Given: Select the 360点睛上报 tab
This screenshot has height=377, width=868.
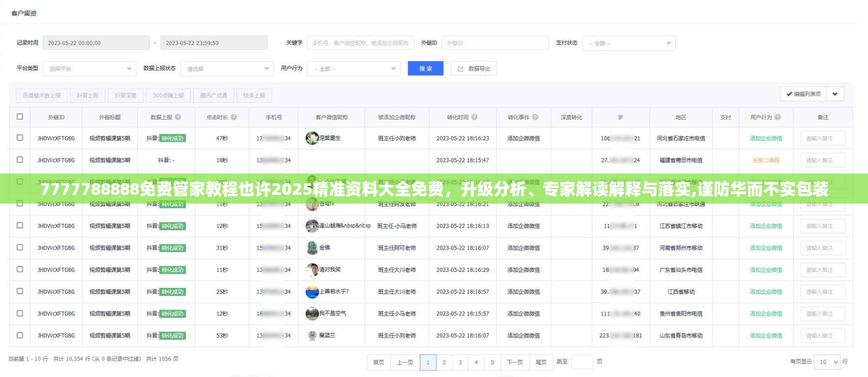Looking at the screenshot, I should (x=168, y=95).
